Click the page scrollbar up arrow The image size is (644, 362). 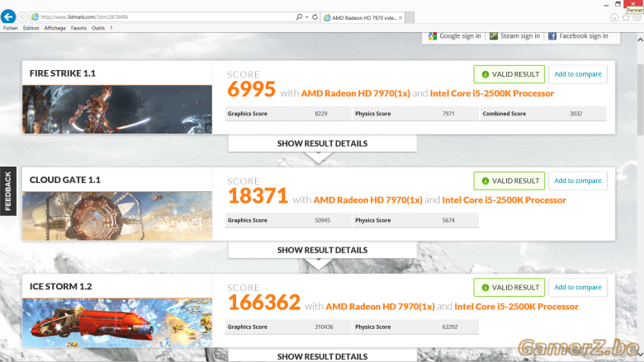(641, 40)
